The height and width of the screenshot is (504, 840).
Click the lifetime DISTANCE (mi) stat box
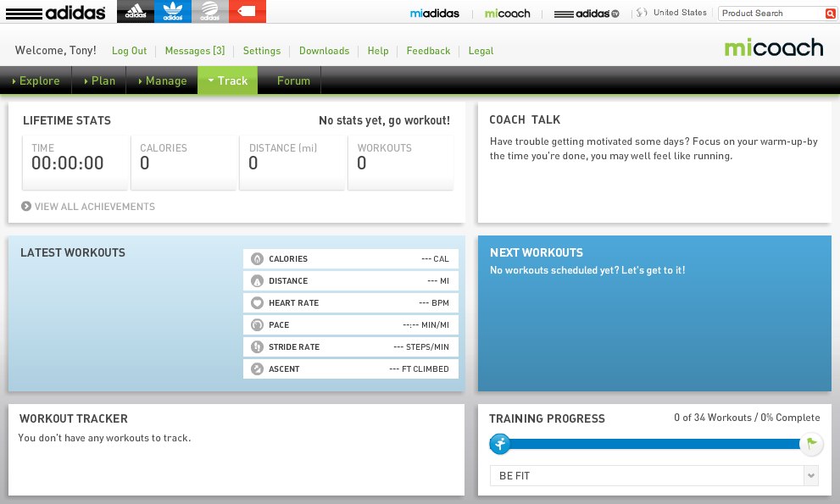coord(292,163)
